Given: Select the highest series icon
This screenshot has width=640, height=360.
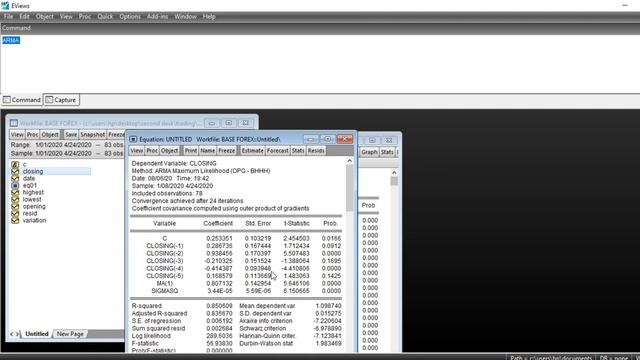Looking at the screenshot, I should tap(15, 192).
